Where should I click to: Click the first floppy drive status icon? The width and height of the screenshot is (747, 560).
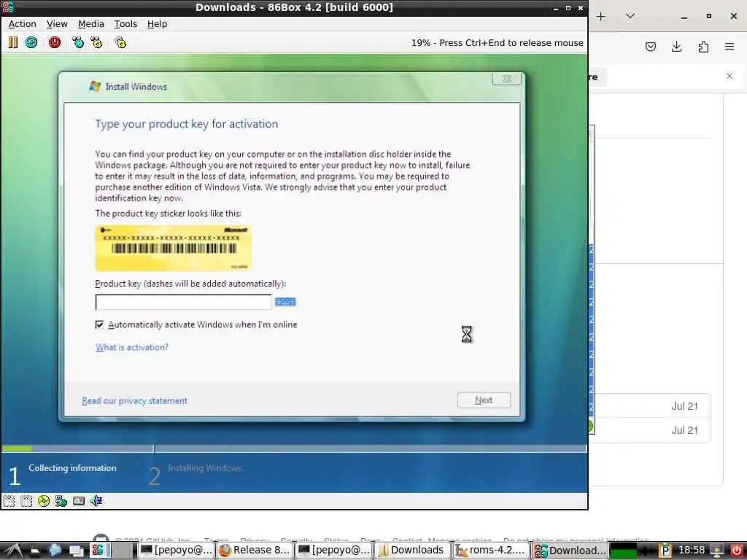coord(9,500)
